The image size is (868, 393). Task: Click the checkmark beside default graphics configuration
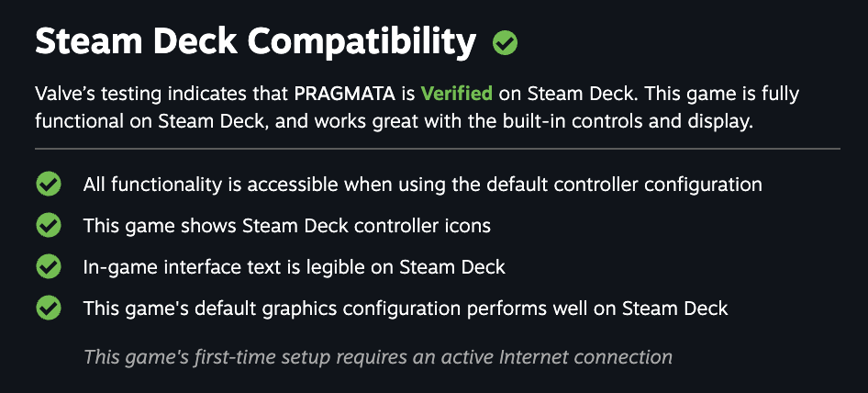(x=48, y=308)
